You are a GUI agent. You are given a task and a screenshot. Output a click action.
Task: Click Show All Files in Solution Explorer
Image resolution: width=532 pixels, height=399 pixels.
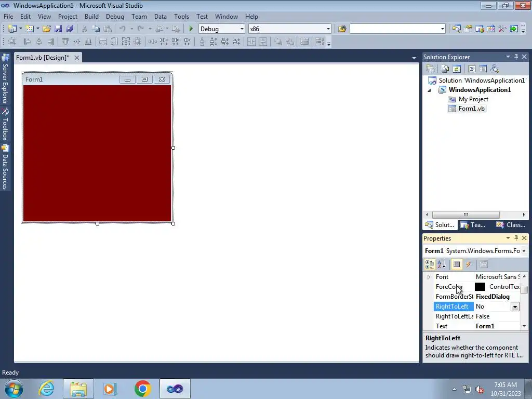(x=445, y=69)
